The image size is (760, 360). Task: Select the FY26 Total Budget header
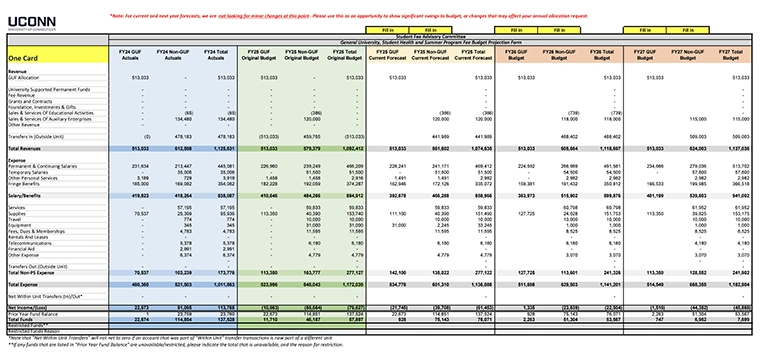point(602,54)
